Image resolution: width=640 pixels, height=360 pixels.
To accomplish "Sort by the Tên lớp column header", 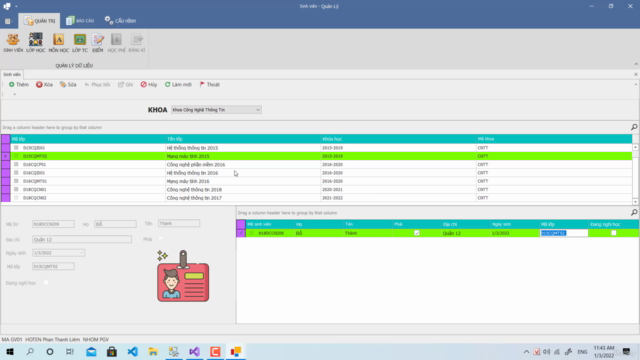I will [243, 139].
